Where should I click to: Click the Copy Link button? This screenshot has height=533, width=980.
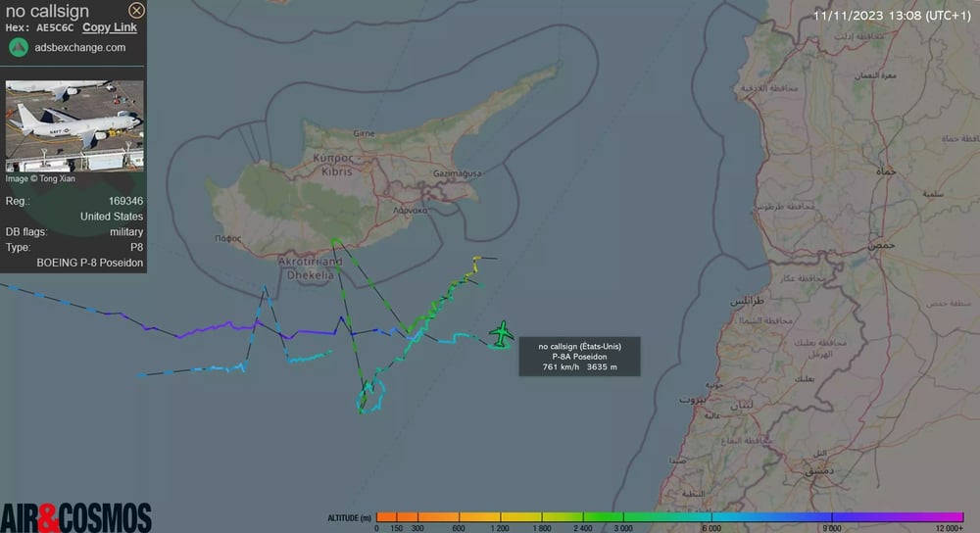tap(110, 27)
